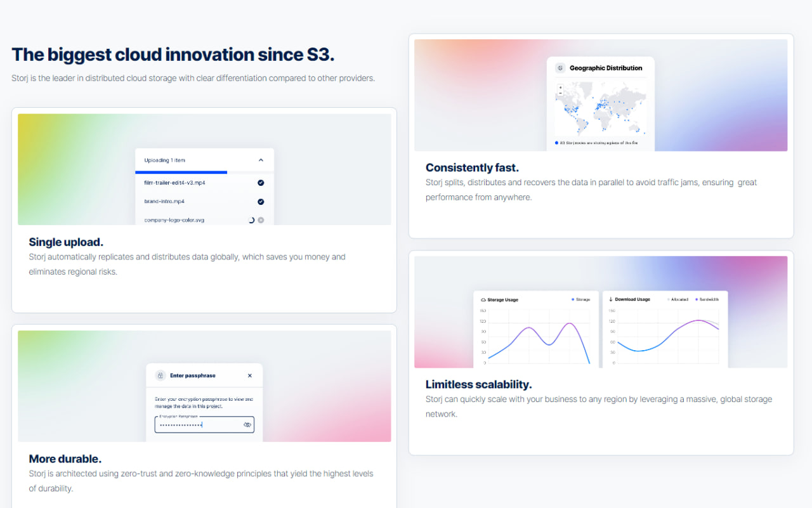Click into the Encryption Passphrase field
This screenshot has width=812, height=508.
click(197, 425)
